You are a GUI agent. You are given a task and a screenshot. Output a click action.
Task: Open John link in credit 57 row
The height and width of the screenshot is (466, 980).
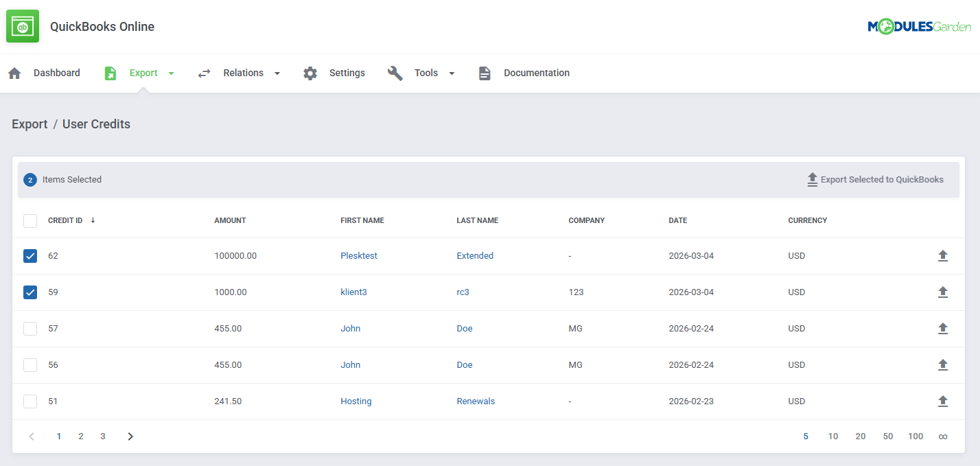click(x=351, y=329)
